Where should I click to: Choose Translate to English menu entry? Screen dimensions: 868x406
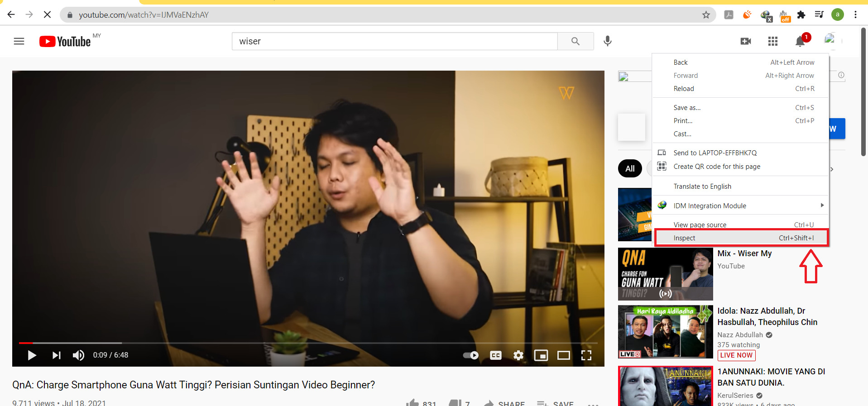[x=702, y=186]
